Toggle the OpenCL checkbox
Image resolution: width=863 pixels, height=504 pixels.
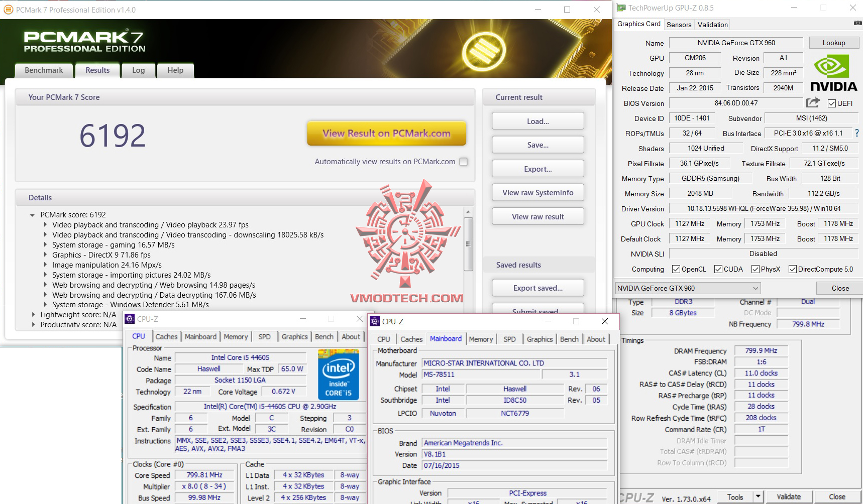[676, 269]
